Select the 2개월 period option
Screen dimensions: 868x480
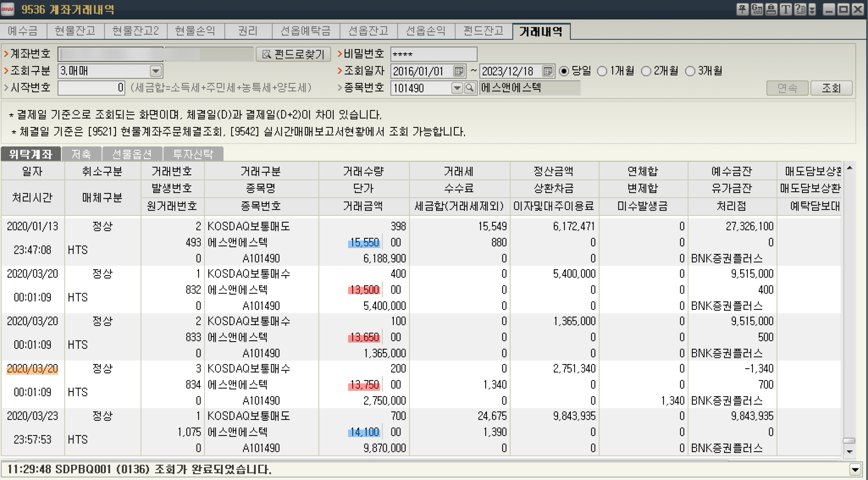pos(646,71)
